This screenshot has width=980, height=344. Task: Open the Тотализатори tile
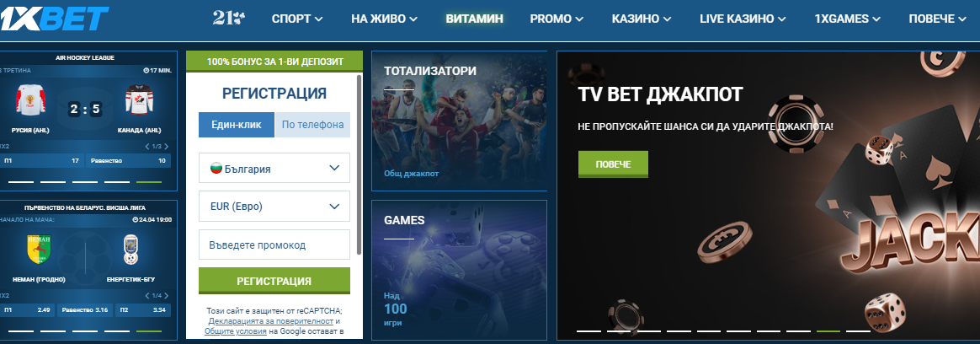459,121
